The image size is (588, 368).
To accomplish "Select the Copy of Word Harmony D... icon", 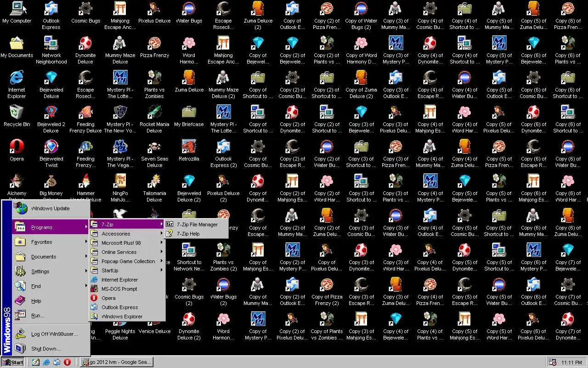I will point(361,50).
